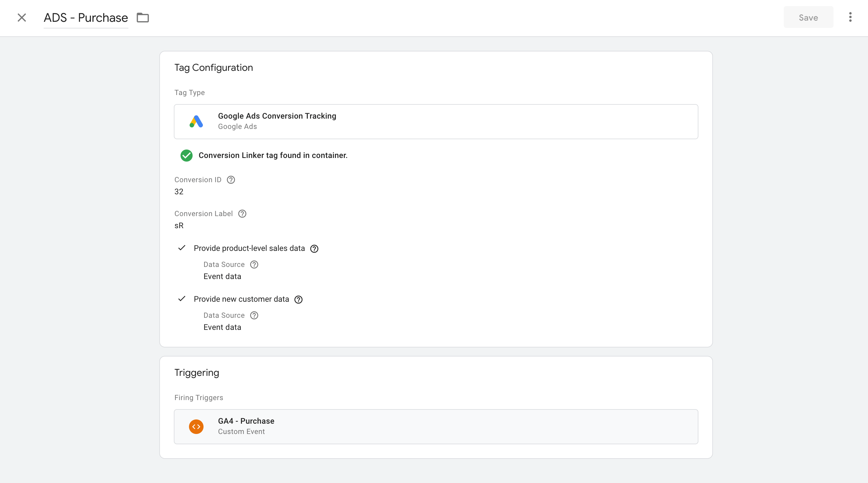868x483 pixels.
Task: Click the green checkmark Conversion Linker icon
Action: click(186, 156)
